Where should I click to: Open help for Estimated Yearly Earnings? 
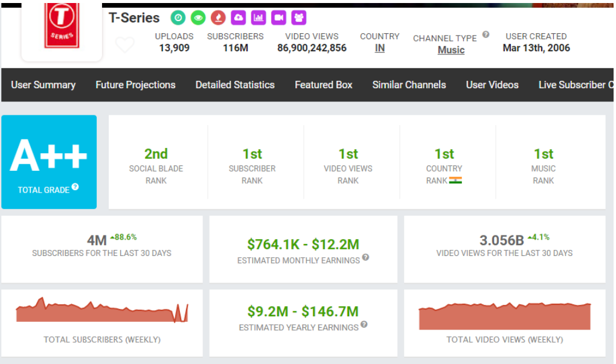coord(364,324)
